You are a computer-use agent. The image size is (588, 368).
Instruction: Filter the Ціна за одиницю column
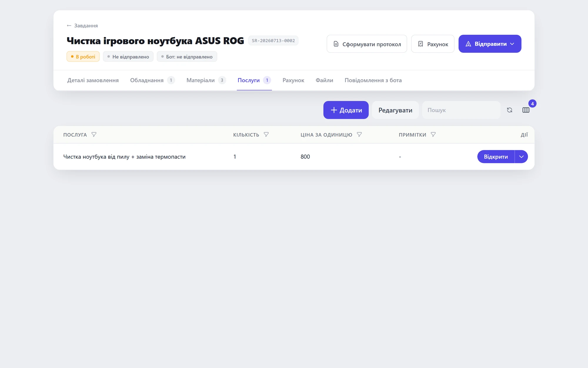(359, 135)
